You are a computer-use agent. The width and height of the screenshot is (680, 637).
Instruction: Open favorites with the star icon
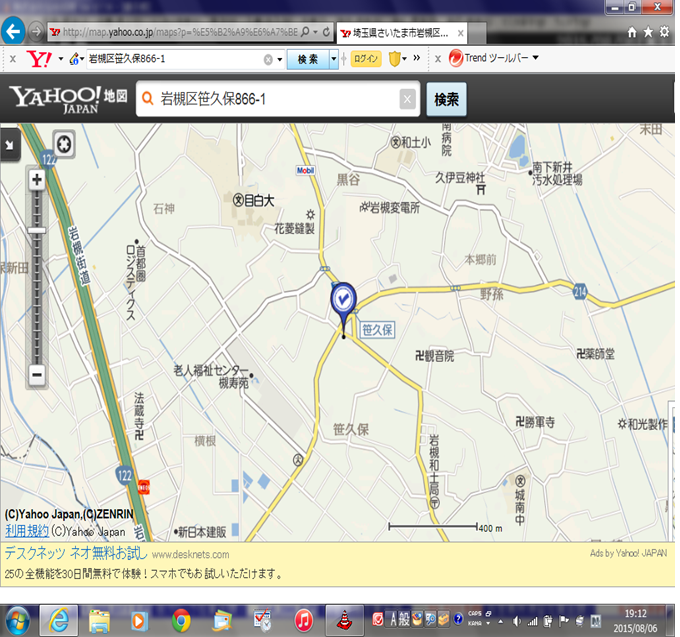[648, 32]
